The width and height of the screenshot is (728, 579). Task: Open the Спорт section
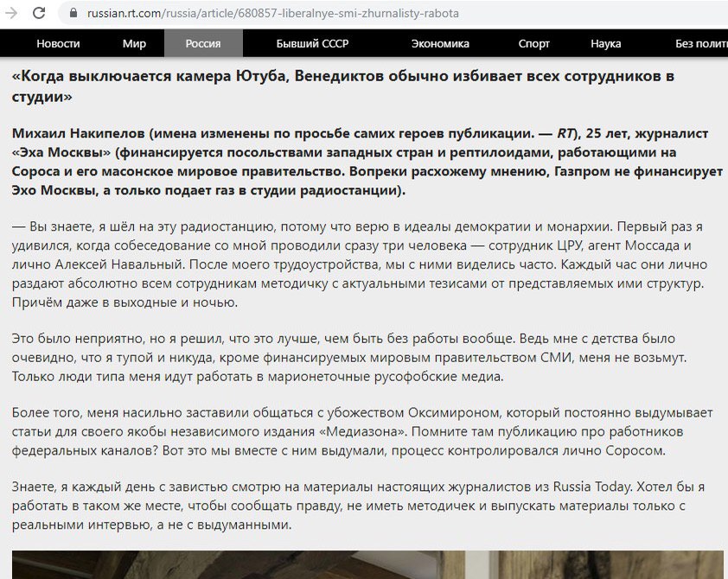point(534,43)
